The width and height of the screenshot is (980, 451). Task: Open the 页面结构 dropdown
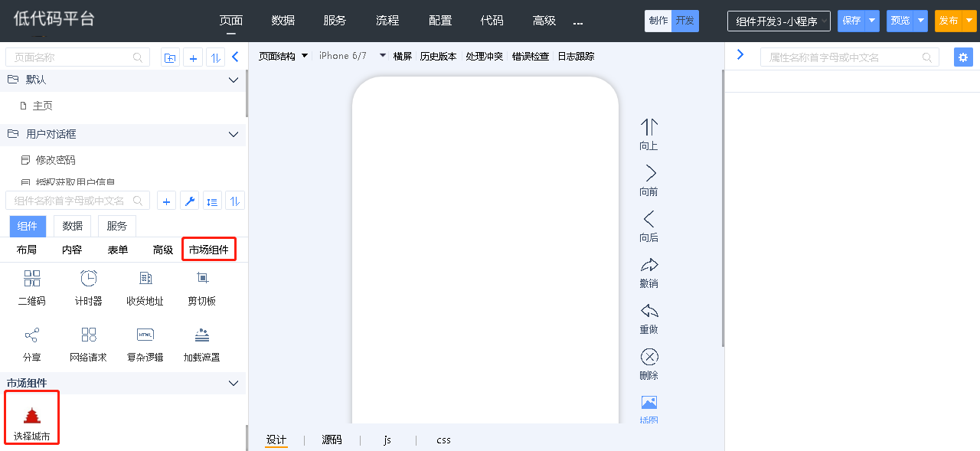click(283, 56)
